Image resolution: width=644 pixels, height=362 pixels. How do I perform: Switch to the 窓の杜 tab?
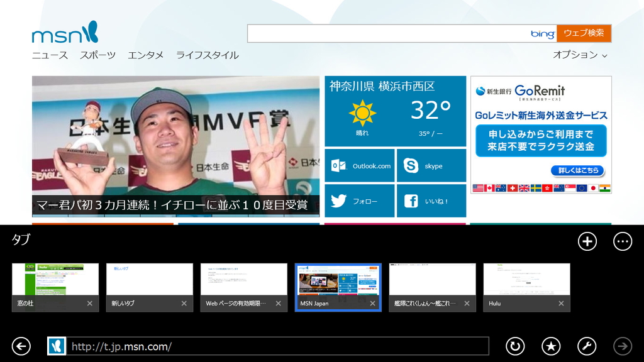point(55,283)
